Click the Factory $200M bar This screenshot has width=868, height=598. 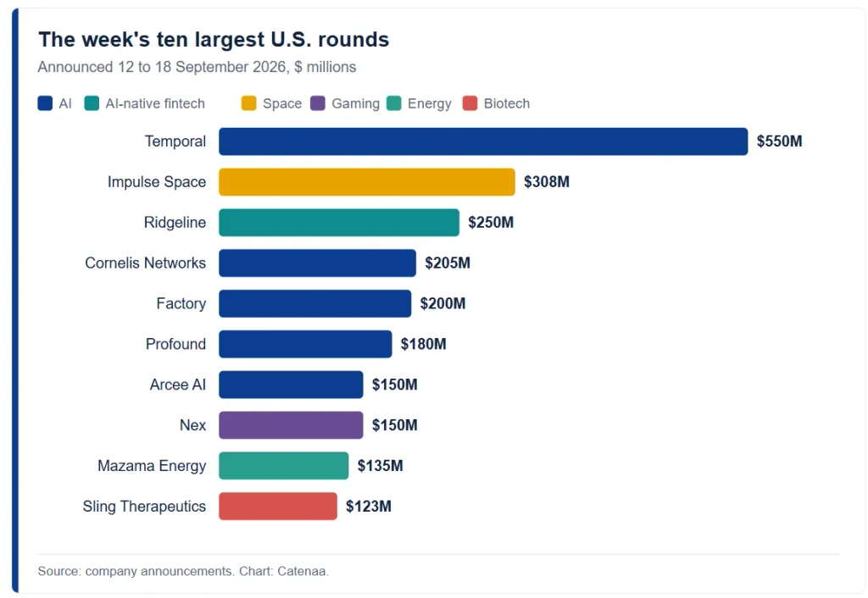tap(315, 304)
